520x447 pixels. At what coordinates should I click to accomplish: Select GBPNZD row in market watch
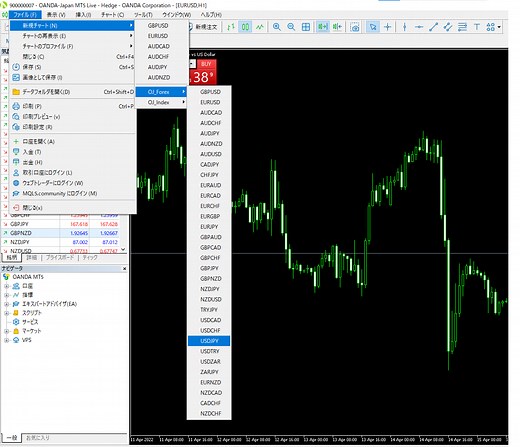click(60, 233)
